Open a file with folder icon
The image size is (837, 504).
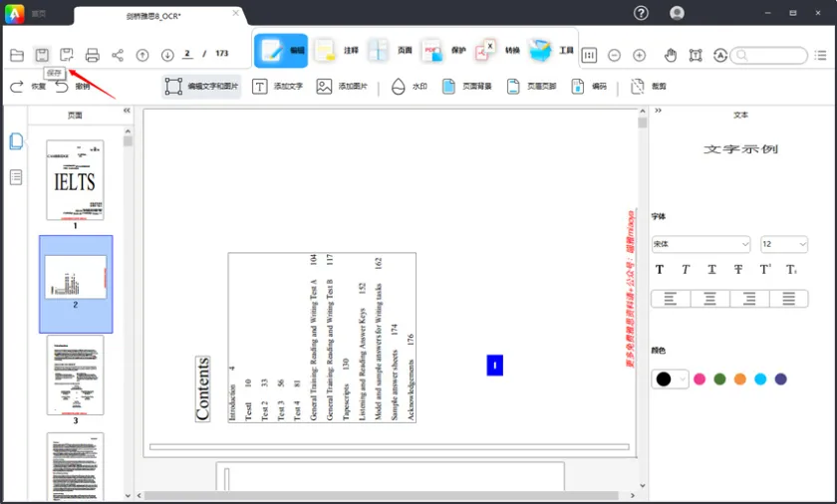17,55
